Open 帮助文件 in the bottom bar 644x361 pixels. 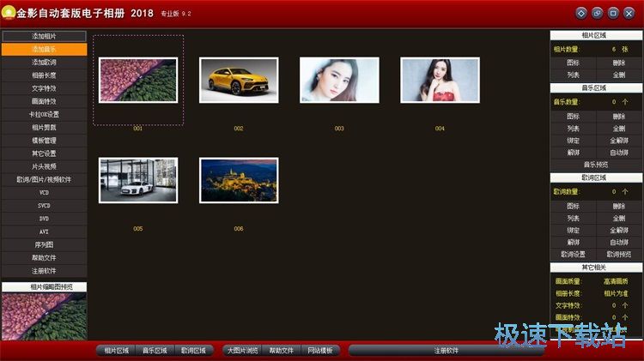pos(281,351)
